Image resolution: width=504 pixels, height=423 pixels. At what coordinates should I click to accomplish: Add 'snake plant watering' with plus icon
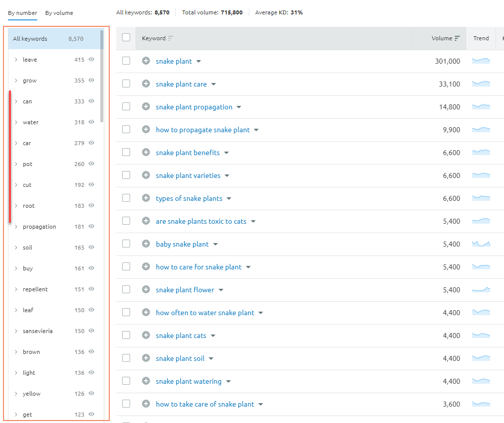pyautogui.click(x=146, y=381)
